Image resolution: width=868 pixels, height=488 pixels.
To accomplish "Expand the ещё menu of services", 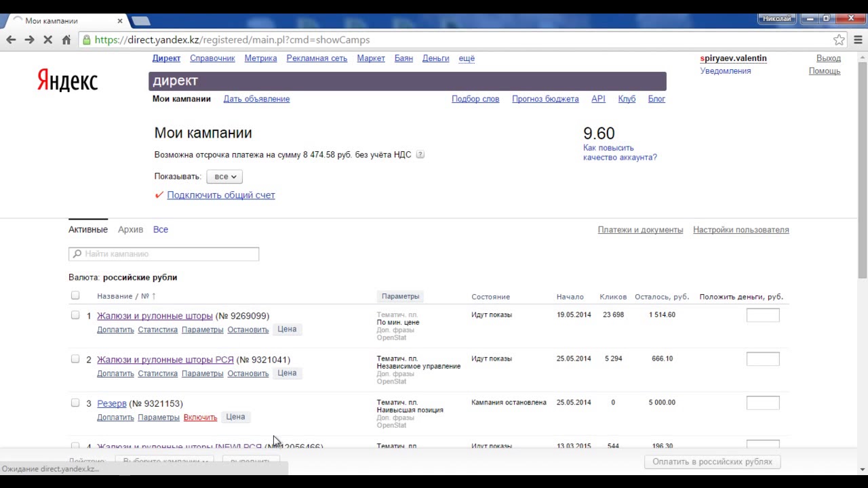I will 467,58.
